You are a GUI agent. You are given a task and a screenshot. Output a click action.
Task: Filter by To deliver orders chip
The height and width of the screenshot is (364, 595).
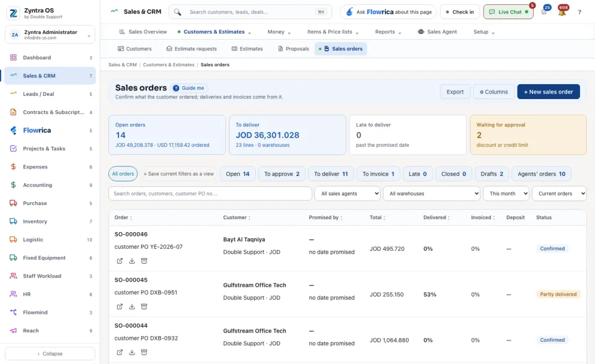coord(331,174)
